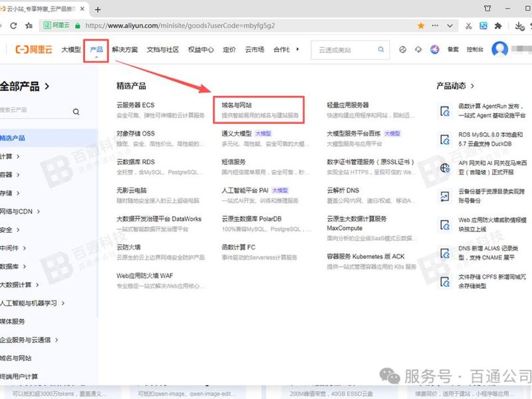
Task: Open the three-dots address bar menu
Action: [x=435, y=25]
